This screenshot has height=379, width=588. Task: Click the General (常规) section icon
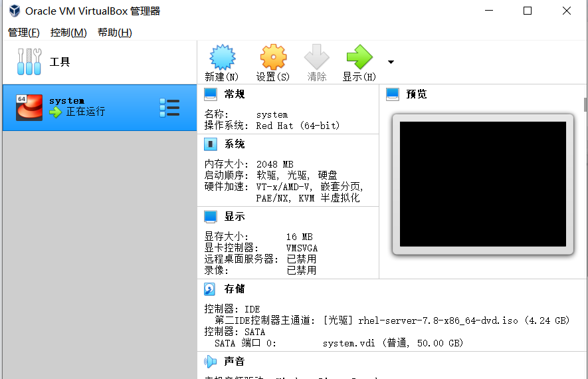(211, 94)
